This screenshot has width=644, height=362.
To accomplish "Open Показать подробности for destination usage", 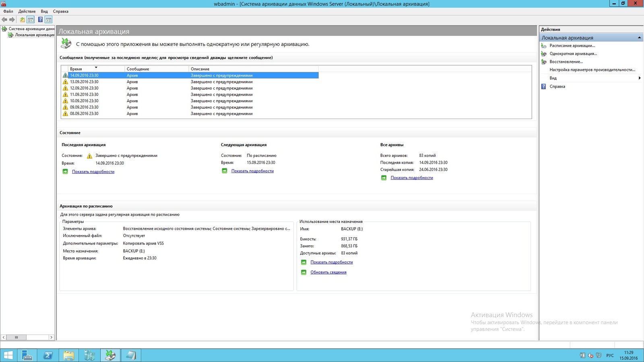I will (332, 262).
